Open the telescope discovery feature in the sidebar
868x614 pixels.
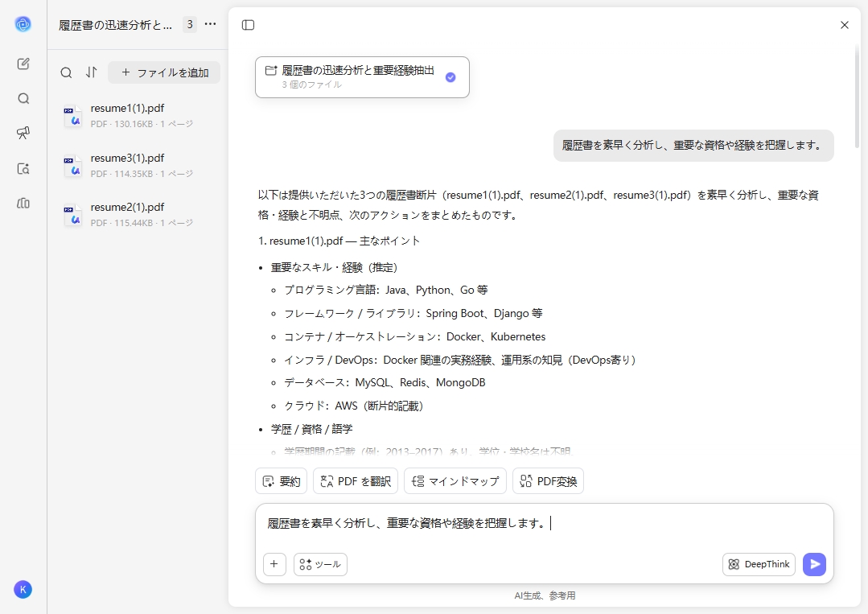23,133
